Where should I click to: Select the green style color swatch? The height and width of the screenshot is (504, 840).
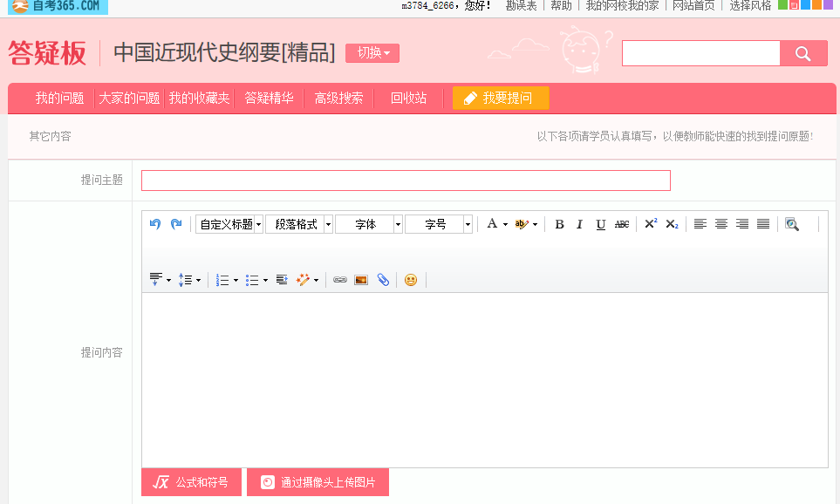pos(783,5)
